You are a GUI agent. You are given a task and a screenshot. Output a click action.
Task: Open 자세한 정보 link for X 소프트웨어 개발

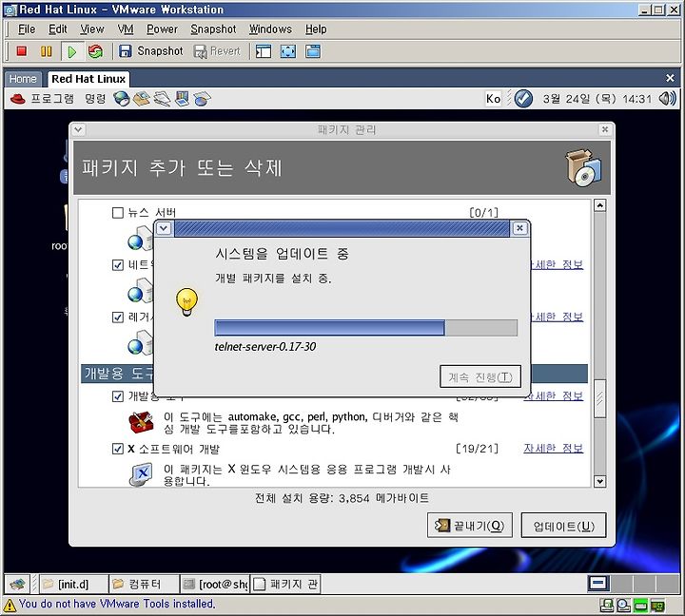[x=553, y=449]
